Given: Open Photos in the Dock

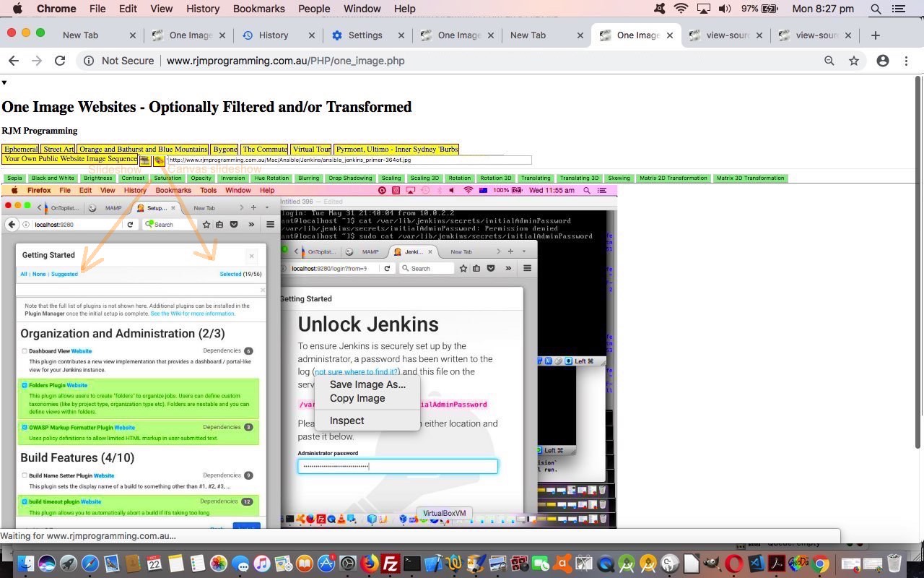Looking at the screenshot, I should [x=218, y=563].
